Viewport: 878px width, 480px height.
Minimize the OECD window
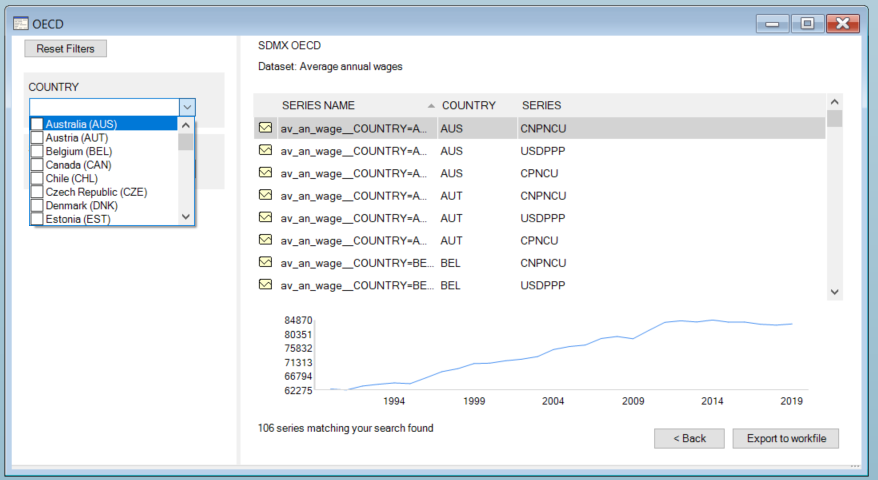[772, 24]
